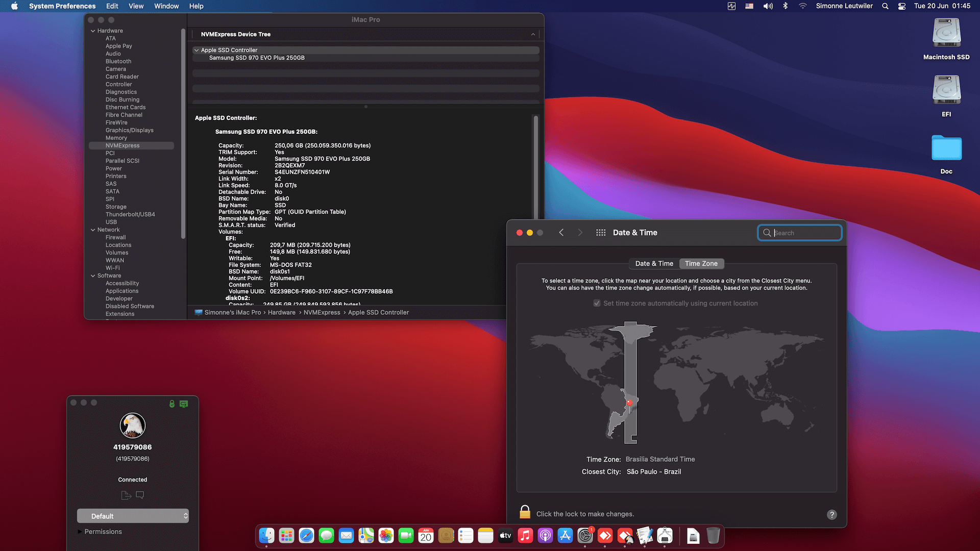Open AnyDesk Dock icon with eagle badge
This screenshot has width=980, height=551.
(625, 535)
